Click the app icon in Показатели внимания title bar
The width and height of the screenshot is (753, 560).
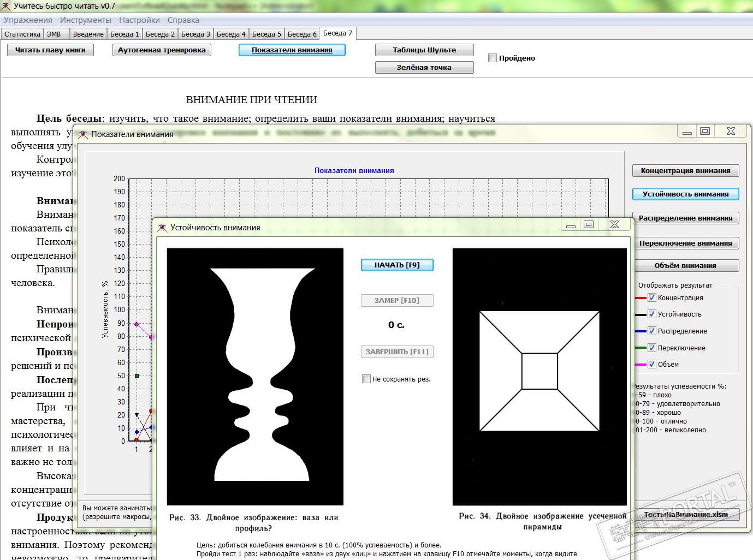(83, 134)
